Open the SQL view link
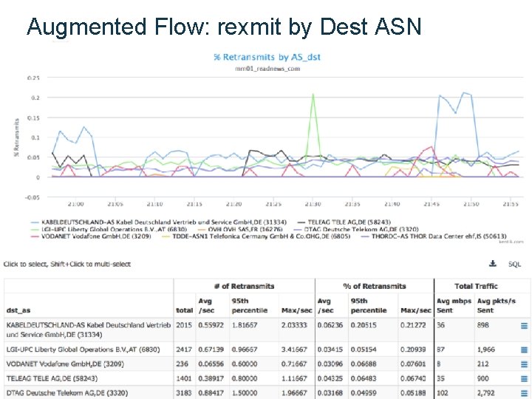 (x=514, y=264)
